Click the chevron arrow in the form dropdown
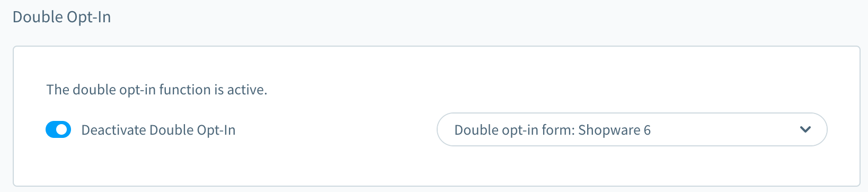 click(x=805, y=129)
